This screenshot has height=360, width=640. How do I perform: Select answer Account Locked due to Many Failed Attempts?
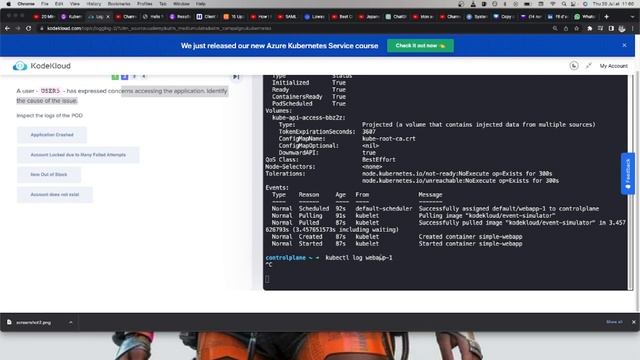click(x=78, y=155)
